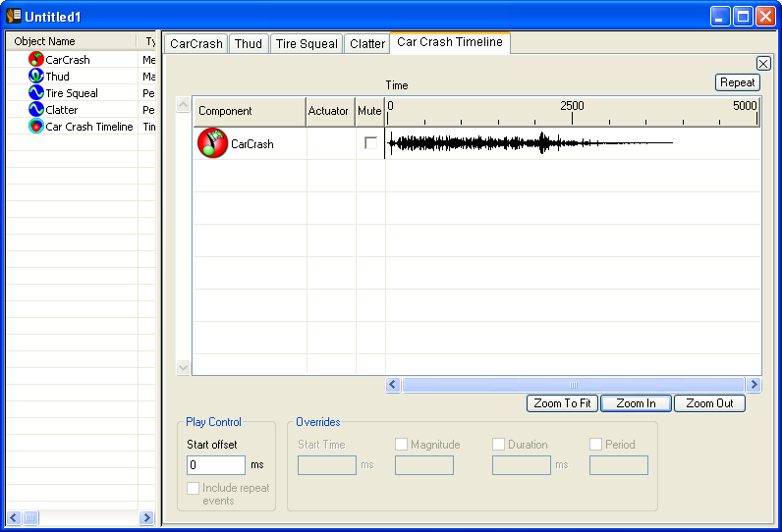
Task: Select CarCrash name in object list
Action: coord(68,60)
